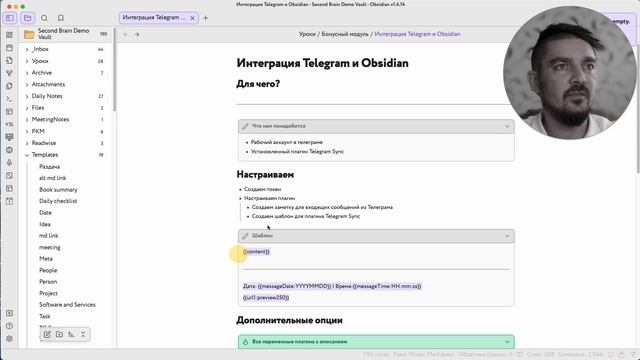Open Software and Services template

(x=67, y=305)
